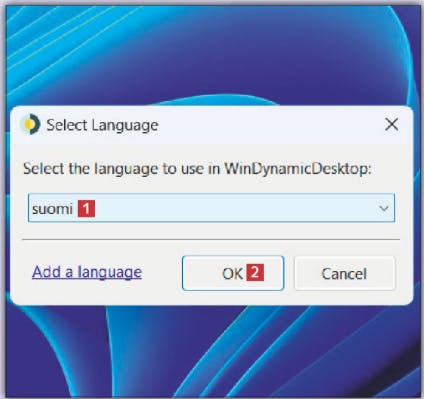Open the combo box showing suomi
This screenshot has width=424, height=399.
(x=211, y=208)
